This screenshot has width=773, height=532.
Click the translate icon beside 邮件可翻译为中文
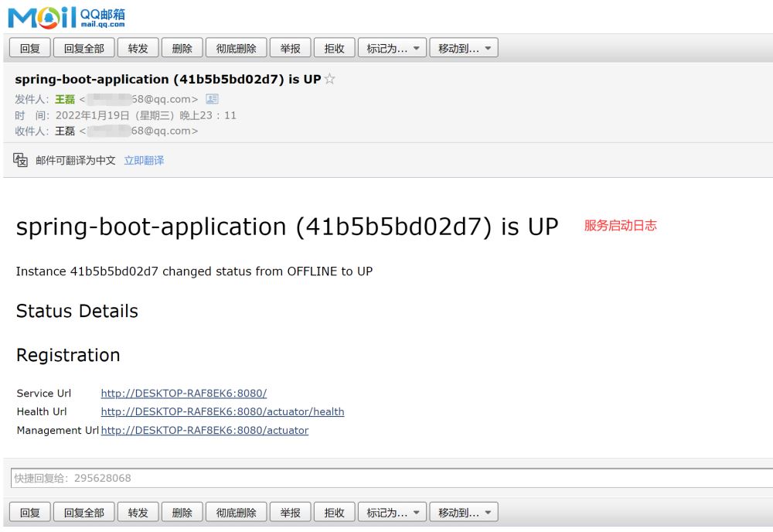point(20,160)
